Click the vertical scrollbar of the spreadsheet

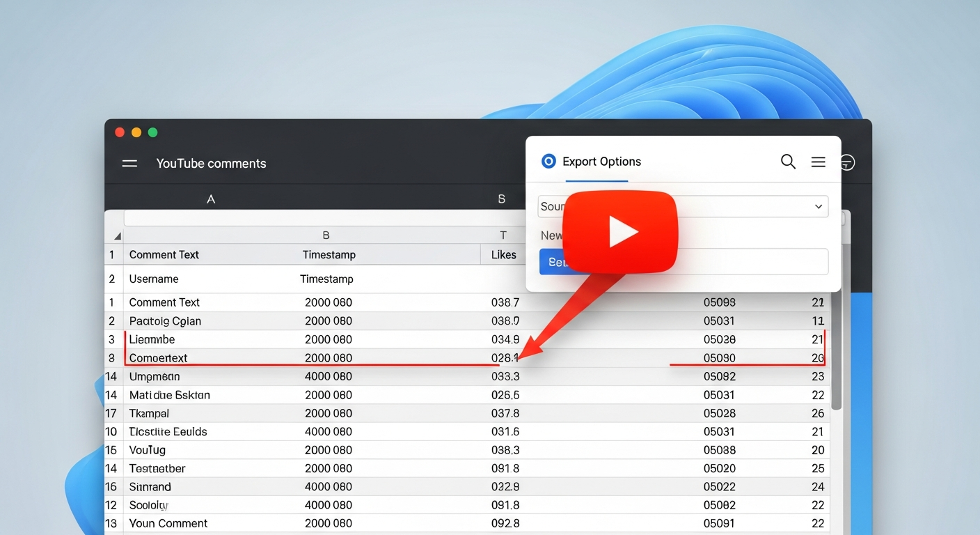pos(837,348)
